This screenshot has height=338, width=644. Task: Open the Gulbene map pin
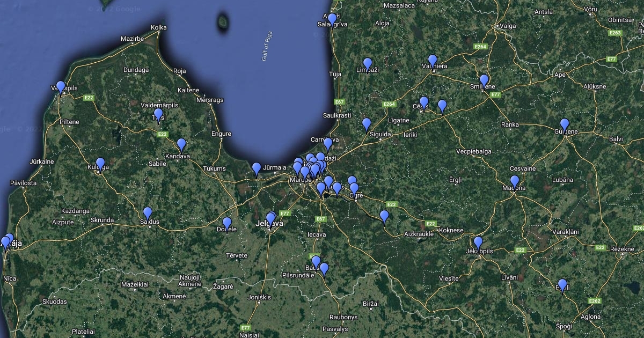coord(565,124)
